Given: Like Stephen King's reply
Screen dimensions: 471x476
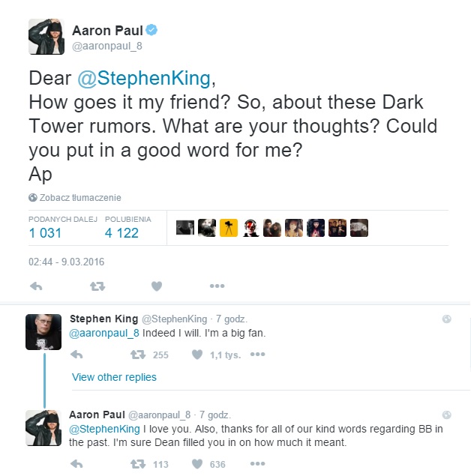Looking at the screenshot, I should click(x=197, y=355).
